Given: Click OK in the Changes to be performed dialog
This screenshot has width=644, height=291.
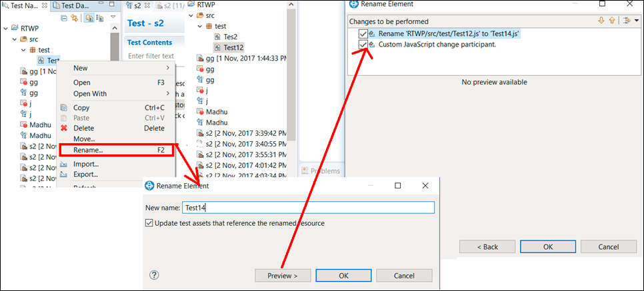Looking at the screenshot, I should (548, 246).
